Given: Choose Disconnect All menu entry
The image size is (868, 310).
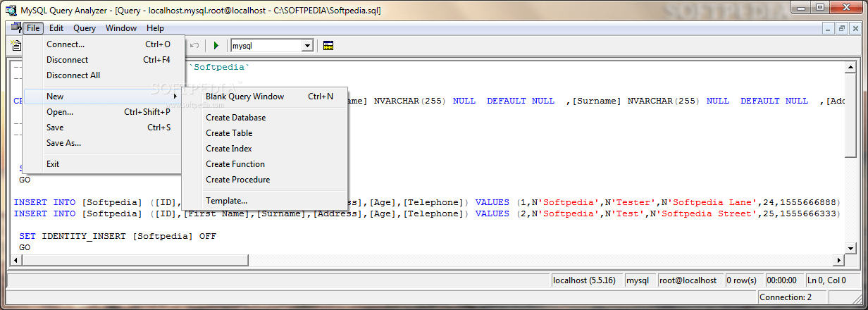Looking at the screenshot, I should click(104, 75).
